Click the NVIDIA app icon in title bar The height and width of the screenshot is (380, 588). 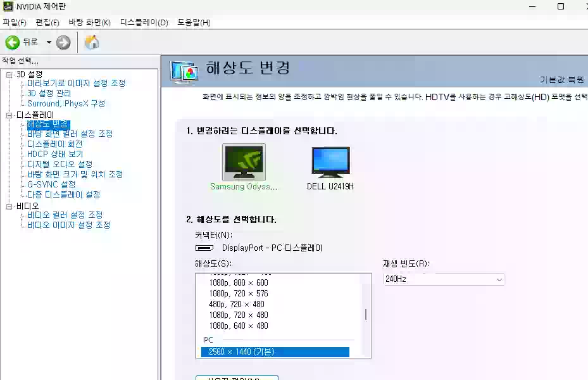tap(8, 6)
